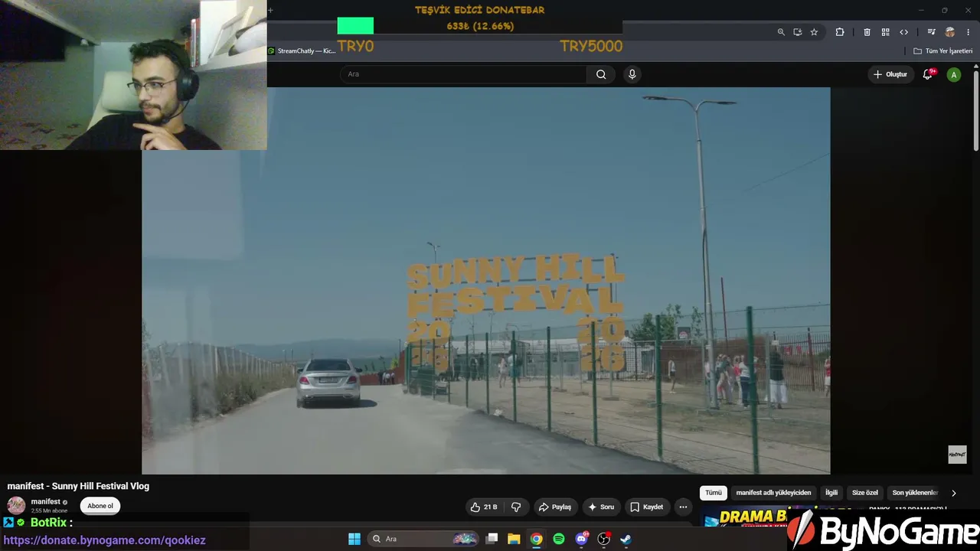The height and width of the screenshot is (551, 980).
Task: Open Task View on the taskbar
Action: [492, 539]
